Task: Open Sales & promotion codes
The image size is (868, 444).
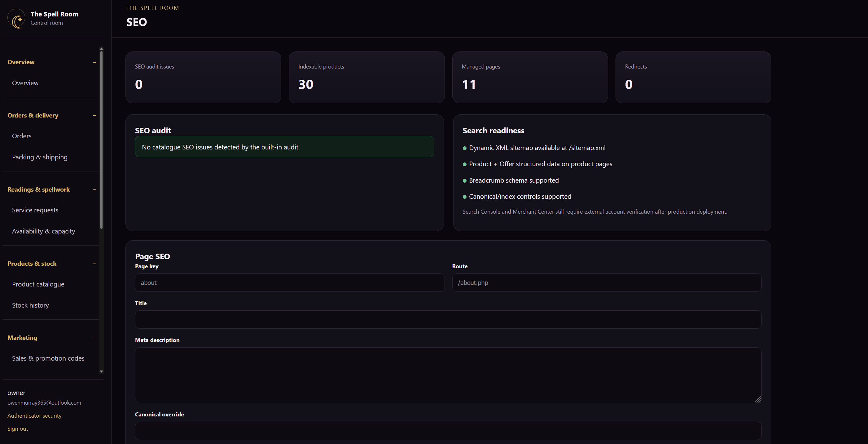Action: [x=48, y=358]
